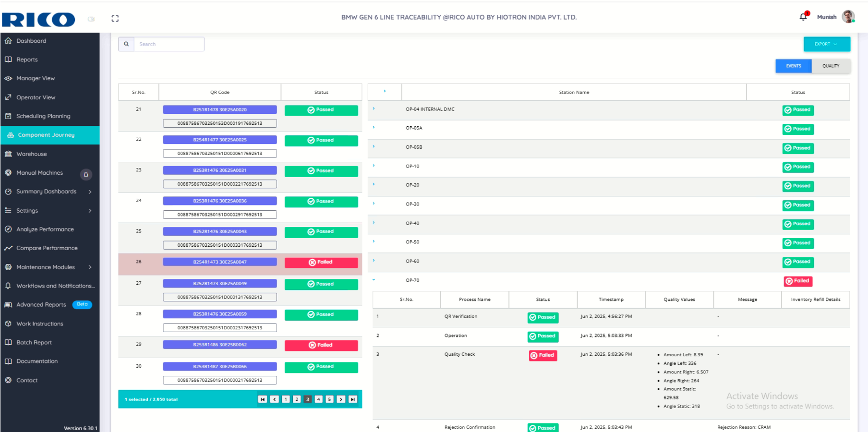The image size is (868, 432).
Task: Select QR code B251R1478 30E25A0020
Action: 220,110
